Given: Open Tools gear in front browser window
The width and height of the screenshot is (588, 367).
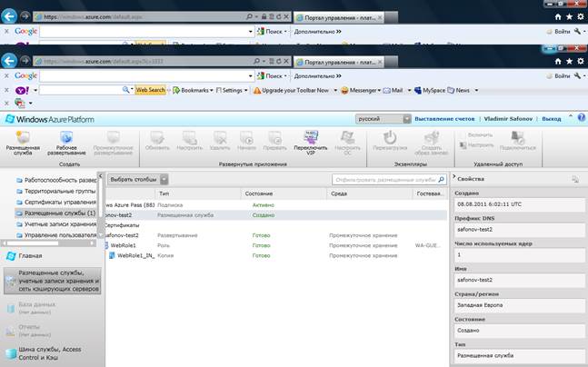Looking at the screenshot, I should pyautogui.click(x=581, y=61).
